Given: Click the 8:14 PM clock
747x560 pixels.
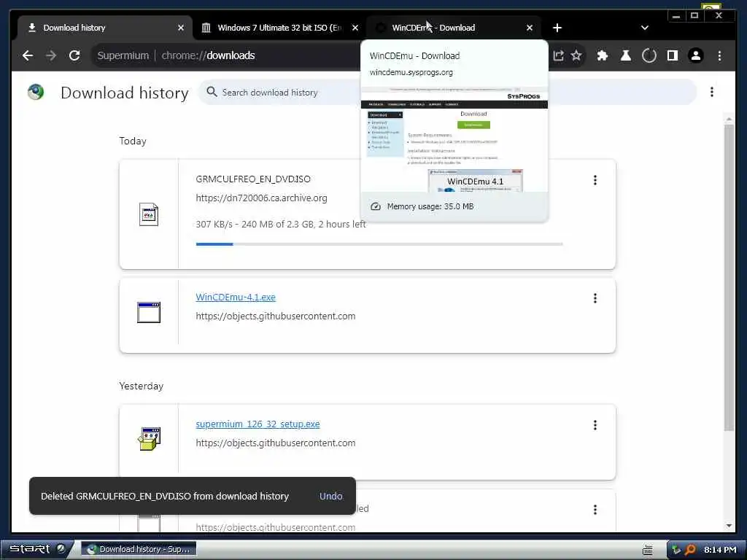Looking at the screenshot, I should 720,550.
